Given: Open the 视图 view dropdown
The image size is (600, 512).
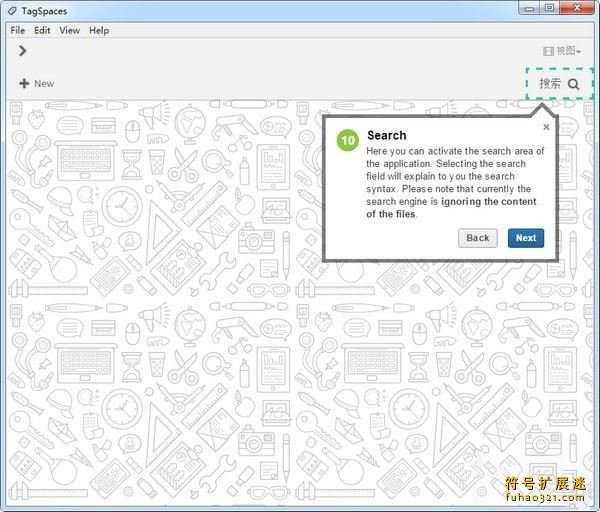Looking at the screenshot, I should (x=562, y=51).
